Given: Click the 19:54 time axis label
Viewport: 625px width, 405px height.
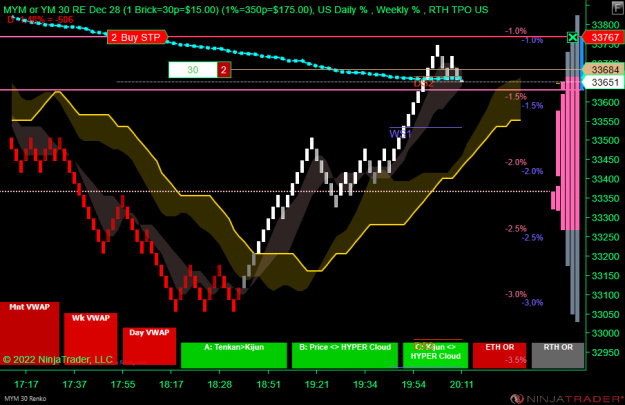Looking at the screenshot, I should pos(413,385).
